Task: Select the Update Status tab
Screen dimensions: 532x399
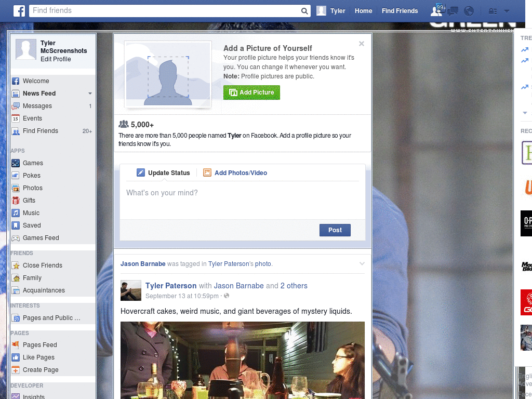Action: pos(163,172)
